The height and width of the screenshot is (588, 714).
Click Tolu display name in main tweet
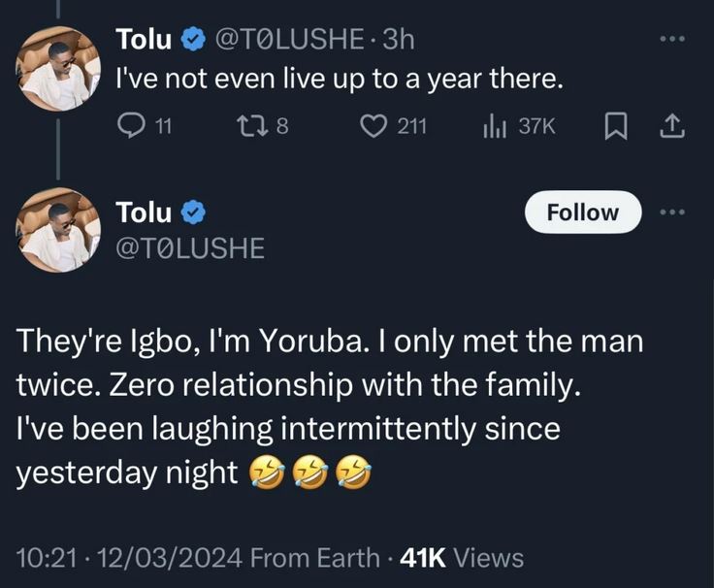(144, 212)
